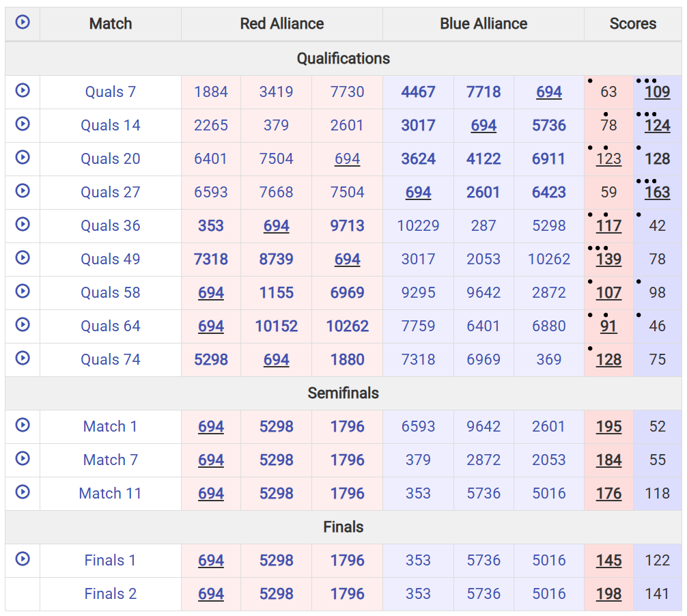Play the video for Quals 20

23,157
